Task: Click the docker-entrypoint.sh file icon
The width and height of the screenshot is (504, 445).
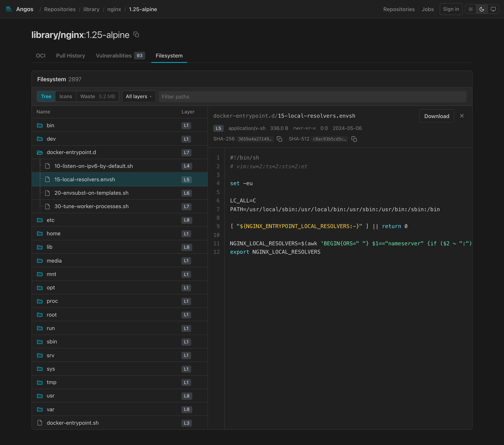Action: 40,423
